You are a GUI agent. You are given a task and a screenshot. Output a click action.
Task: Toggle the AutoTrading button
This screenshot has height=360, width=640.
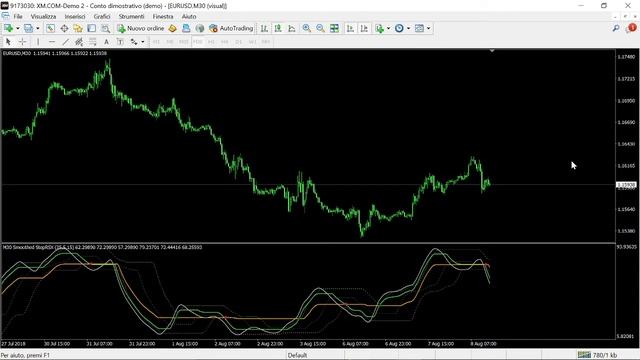(x=231, y=28)
